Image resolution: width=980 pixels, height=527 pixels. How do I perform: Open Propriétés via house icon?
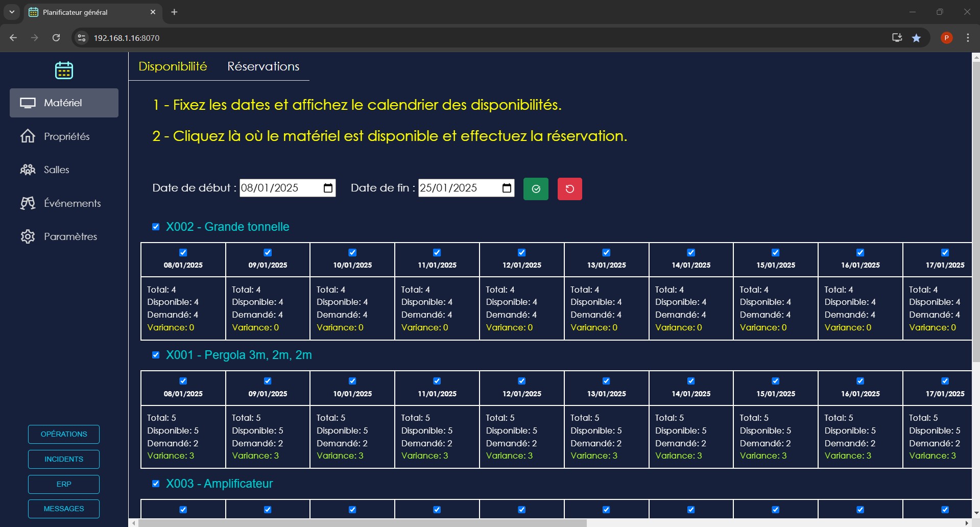click(28, 136)
